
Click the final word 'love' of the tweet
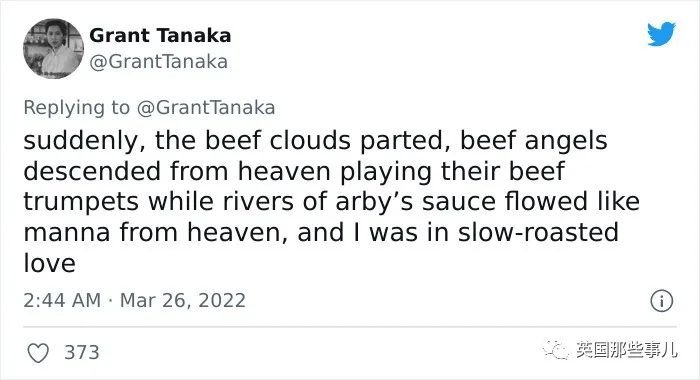pos(49,263)
